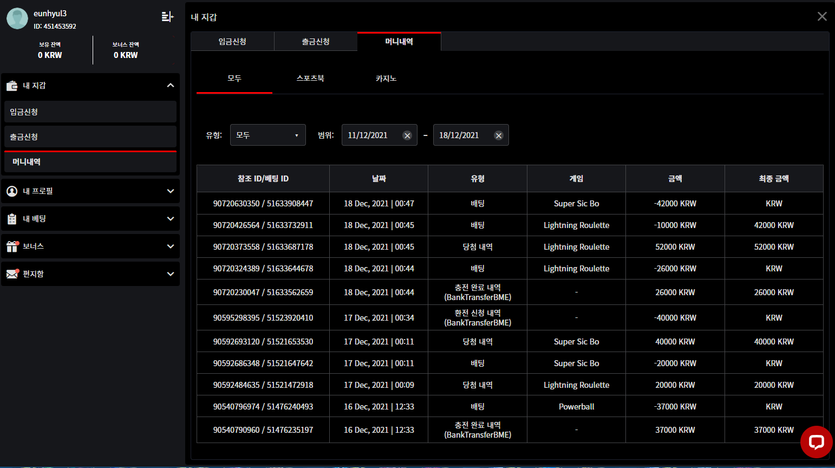Collapse sidebar with the menu toggle icon
Viewport: 835px width, 468px height.
167,17
